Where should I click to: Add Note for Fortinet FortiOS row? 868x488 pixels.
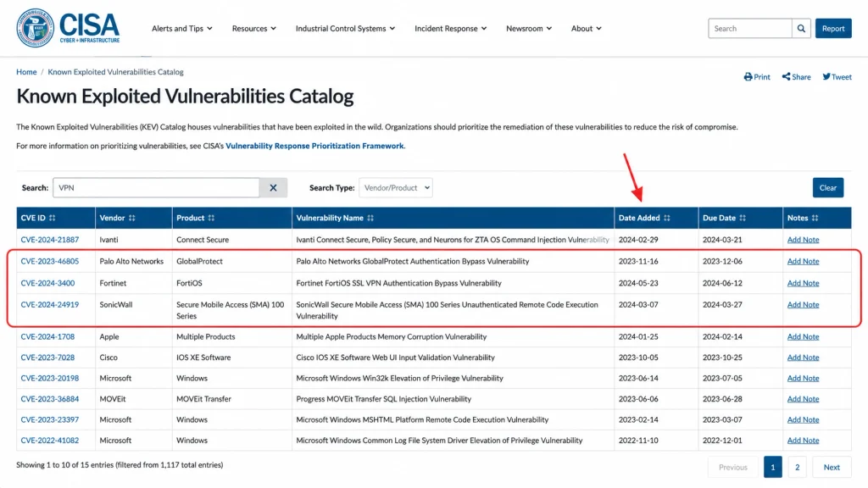[x=803, y=283]
